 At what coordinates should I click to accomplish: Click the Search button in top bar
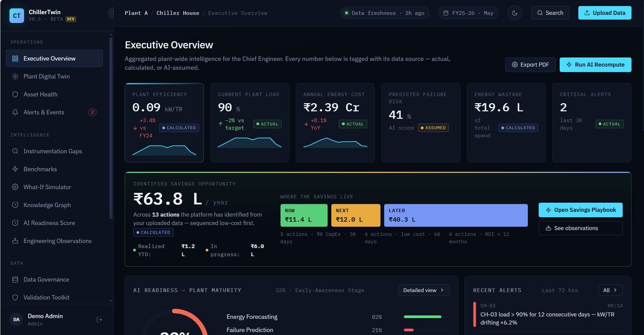tap(550, 13)
